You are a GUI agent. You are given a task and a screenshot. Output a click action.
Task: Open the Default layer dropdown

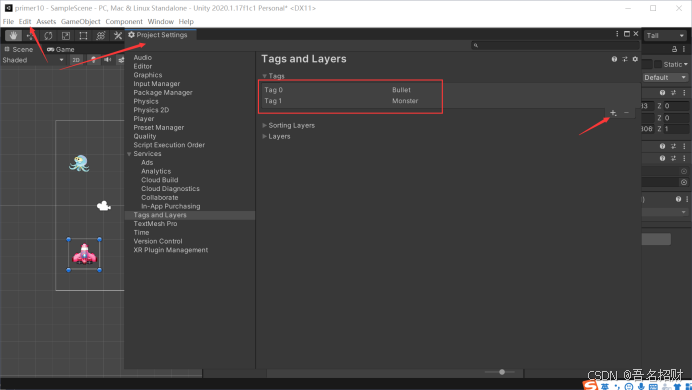coord(665,77)
